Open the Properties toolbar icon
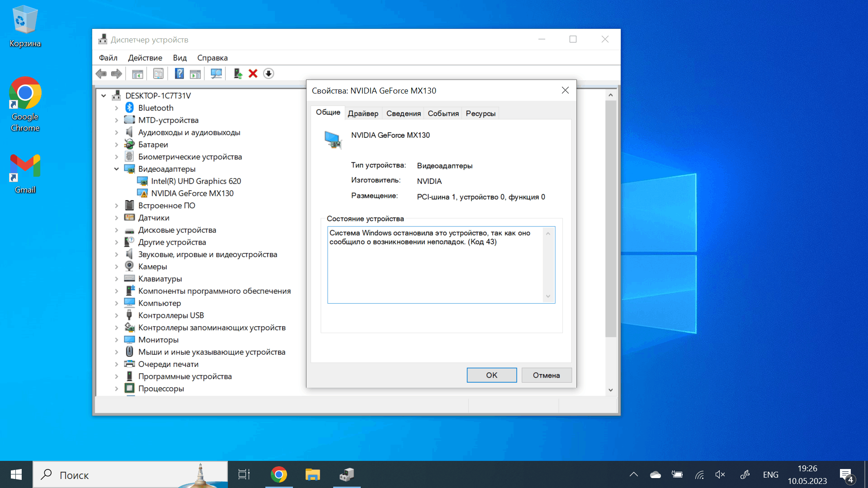868x488 pixels. click(158, 74)
